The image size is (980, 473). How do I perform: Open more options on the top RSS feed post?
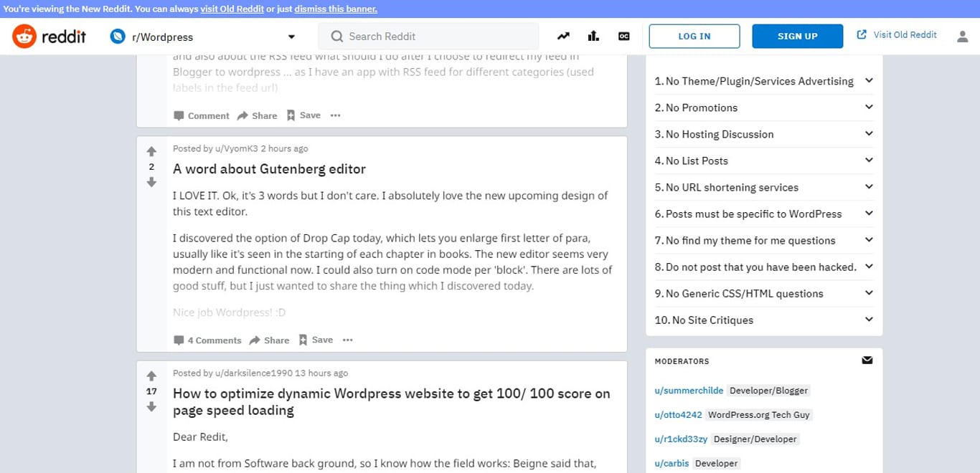point(335,115)
